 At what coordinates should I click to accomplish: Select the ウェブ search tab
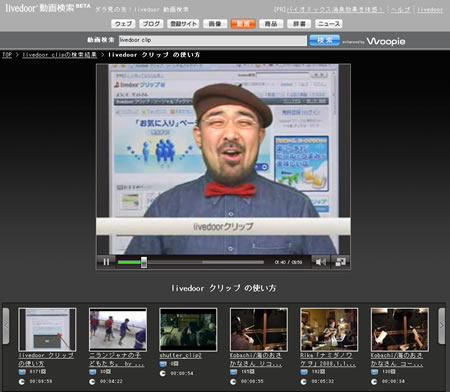click(123, 24)
